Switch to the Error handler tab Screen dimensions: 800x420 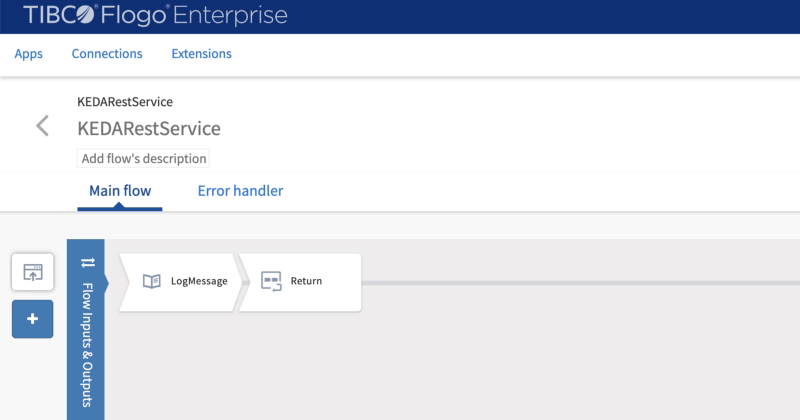coord(240,190)
